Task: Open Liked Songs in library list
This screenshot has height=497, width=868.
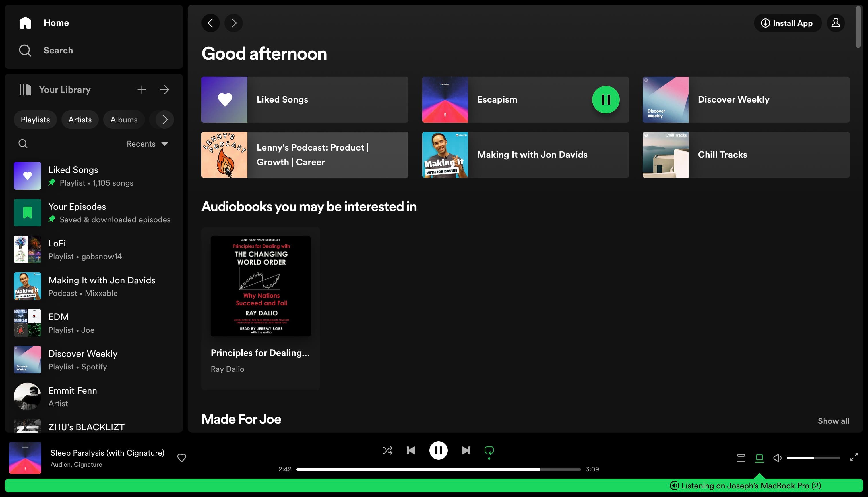Action: pos(94,176)
